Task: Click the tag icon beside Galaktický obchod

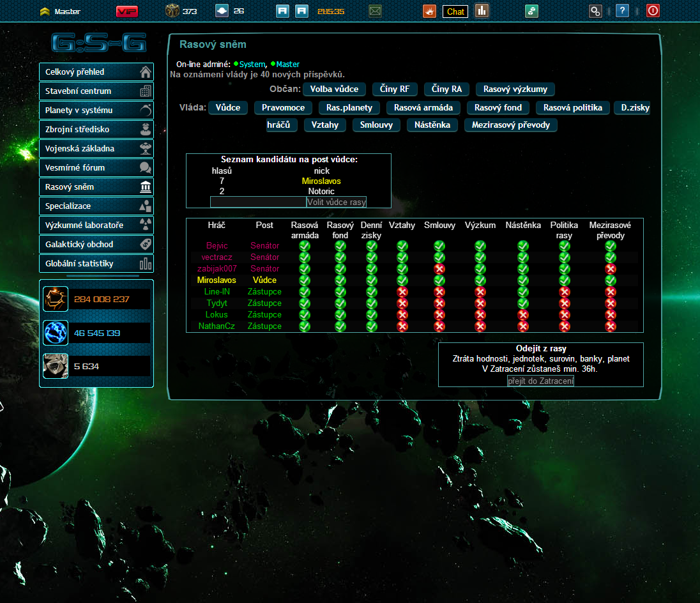Action: tap(146, 244)
